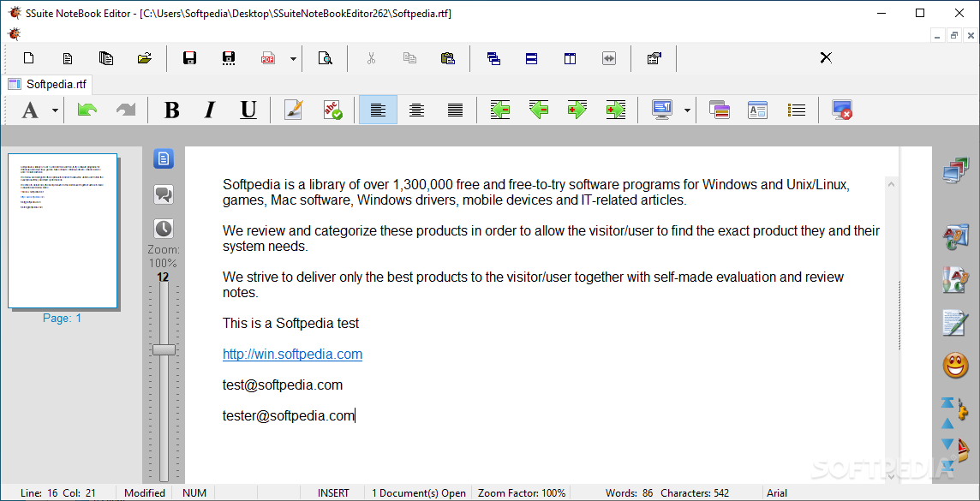Expand the font A dropdown arrow

pyautogui.click(x=55, y=110)
